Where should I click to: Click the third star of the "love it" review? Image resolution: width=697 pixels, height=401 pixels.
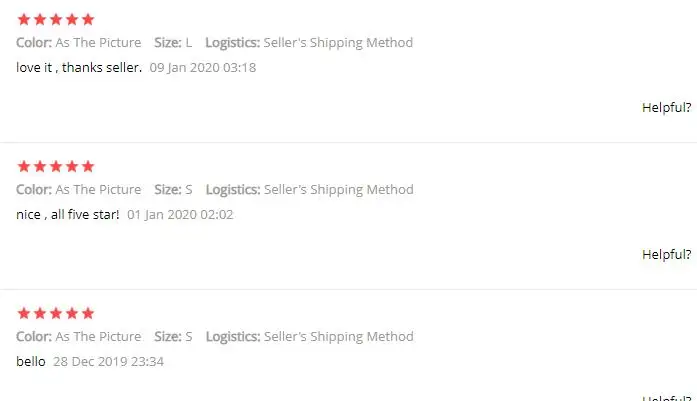click(x=56, y=19)
